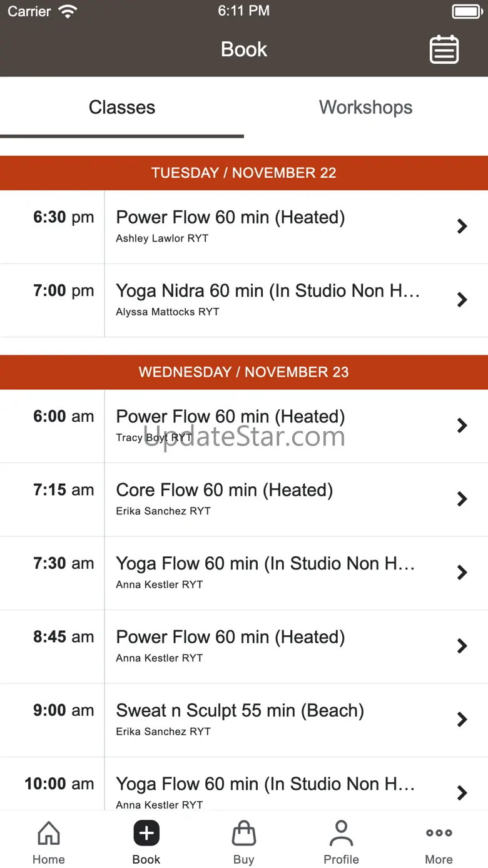Open the calendar icon in header
Screen dimensions: 488x868
point(444,49)
